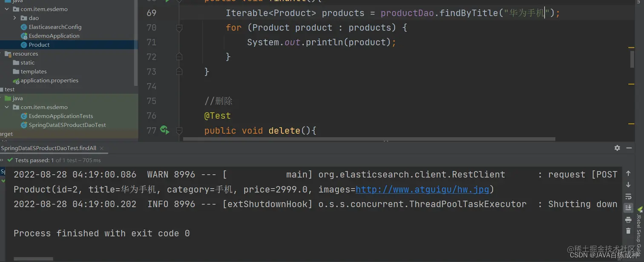Click the console Up the Stack Trace arrow
Image resolution: width=644 pixels, height=262 pixels.
(x=628, y=173)
